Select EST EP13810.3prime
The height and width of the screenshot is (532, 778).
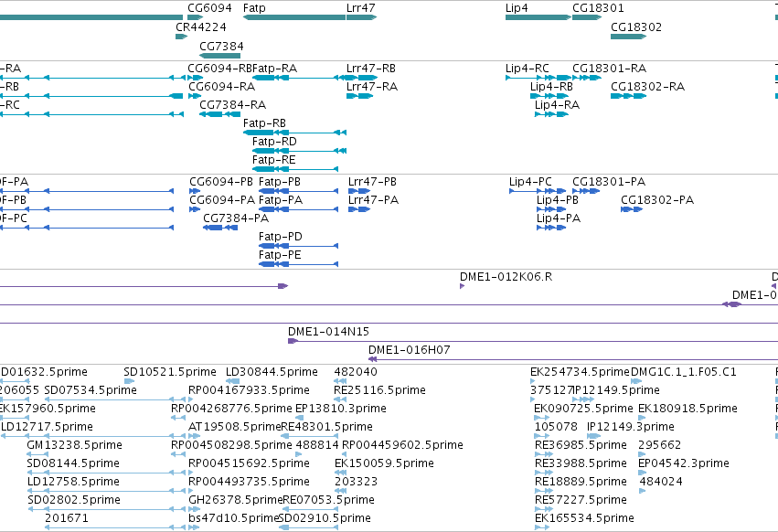click(299, 418)
